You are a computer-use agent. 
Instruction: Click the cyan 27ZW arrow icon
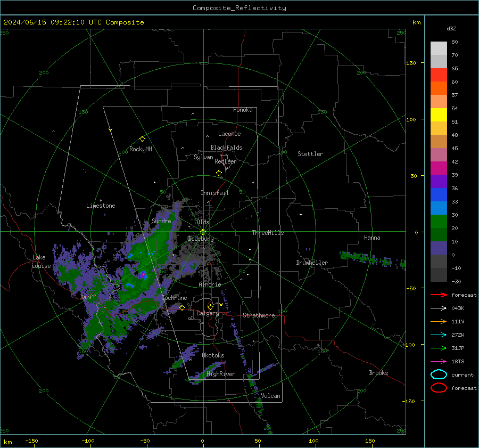coord(439,335)
